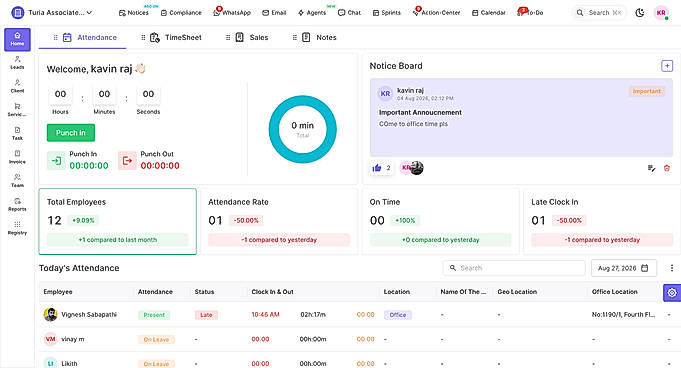Screen dimensions: 681x368
Task: Open Client in the sidebar
Action: click(x=17, y=86)
